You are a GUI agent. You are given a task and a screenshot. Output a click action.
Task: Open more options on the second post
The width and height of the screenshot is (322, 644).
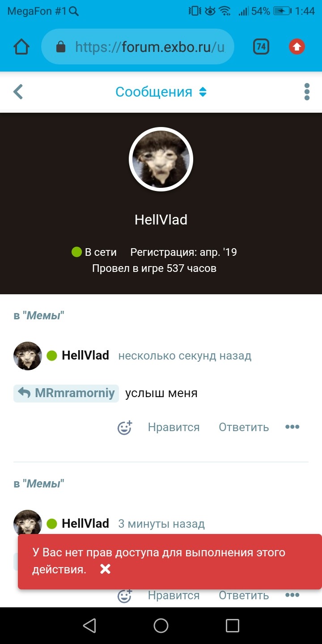coord(292,595)
